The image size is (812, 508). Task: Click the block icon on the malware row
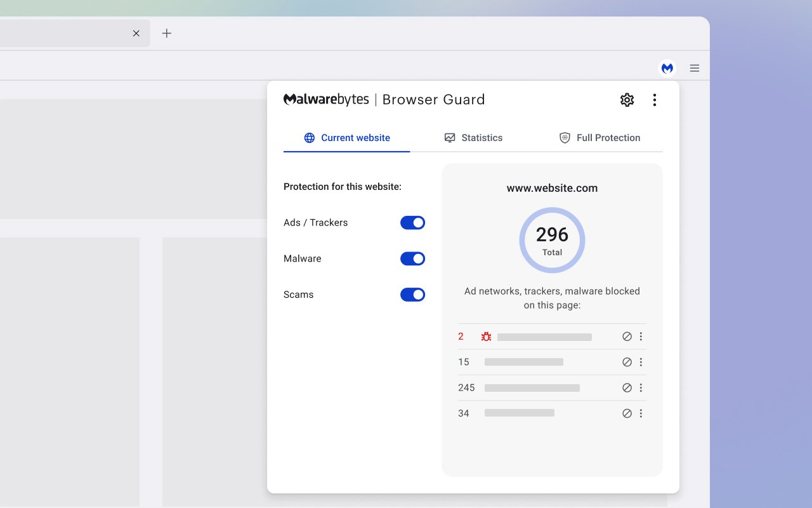(627, 336)
